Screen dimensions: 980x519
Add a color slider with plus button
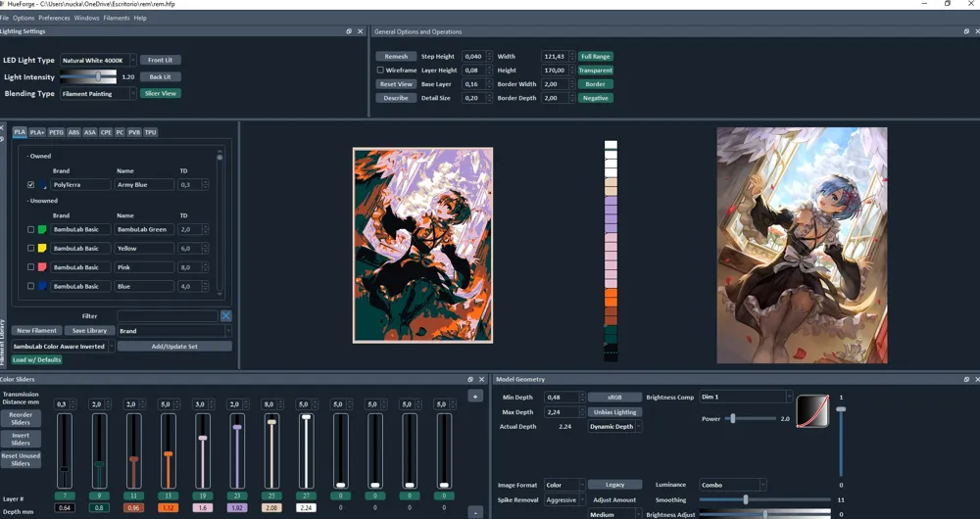pyautogui.click(x=475, y=397)
